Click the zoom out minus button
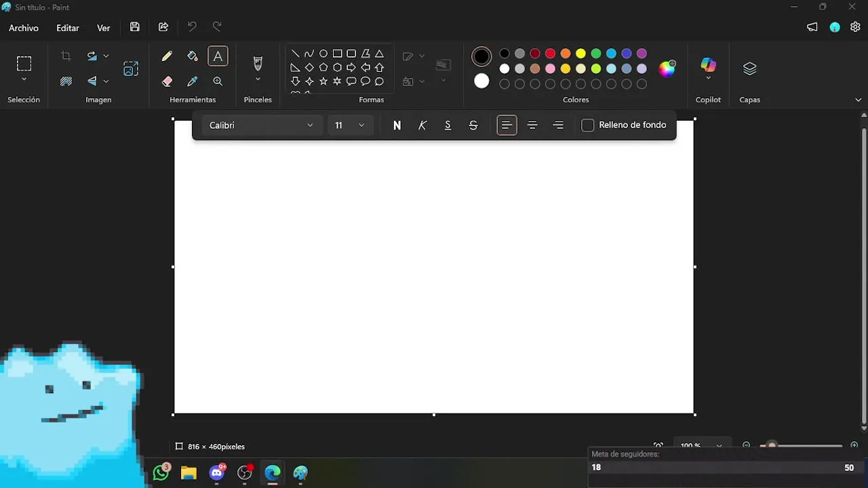The image size is (868, 488). click(x=747, y=445)
